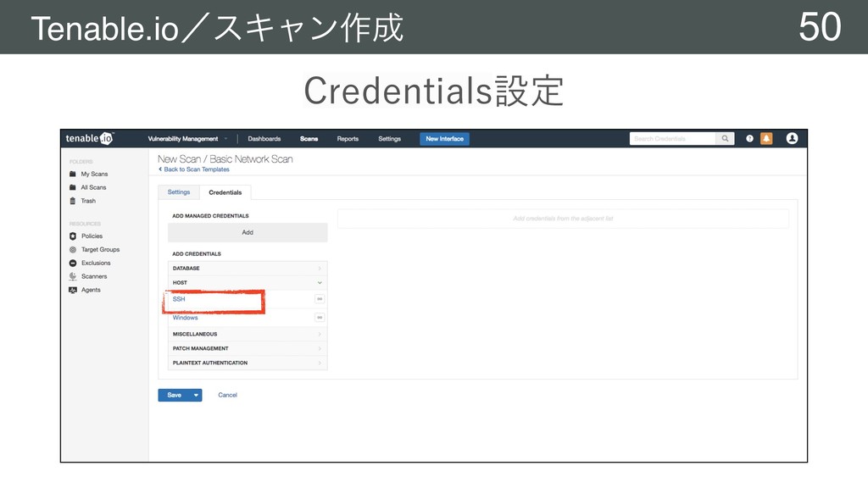Click the All Scans folder icon
Screen dimensions: 868x488
73,187
